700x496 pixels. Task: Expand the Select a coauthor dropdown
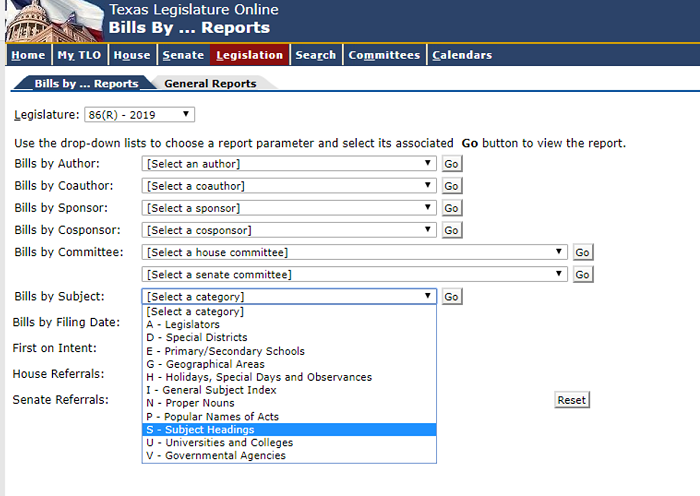point(289,186)
